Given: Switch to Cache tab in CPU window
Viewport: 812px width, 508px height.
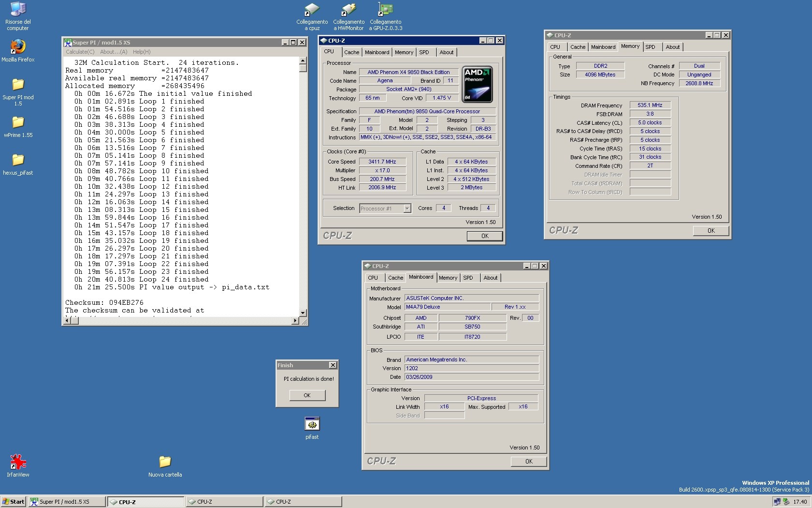Looking at the screenshot, I should 351,52.
